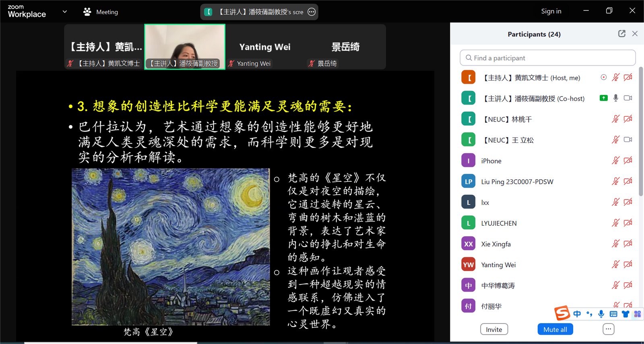Select the iPhone participant avatar
Screen dimensions: 644x344
pyautogui.click(x=469, y=161)
